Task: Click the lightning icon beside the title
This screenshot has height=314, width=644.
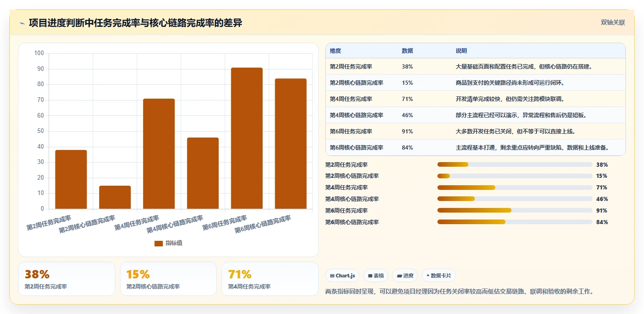Action: click(22, 23)
